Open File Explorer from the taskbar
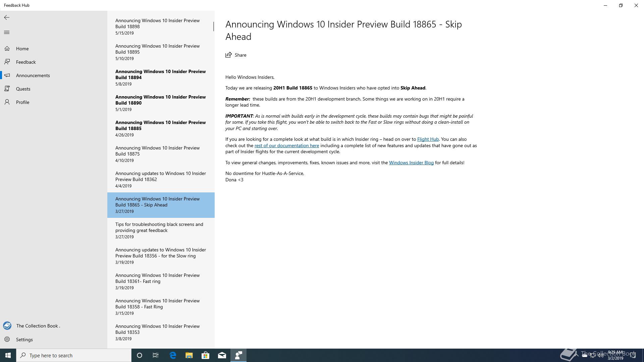The image size is (644, 362). coord(189,355)
